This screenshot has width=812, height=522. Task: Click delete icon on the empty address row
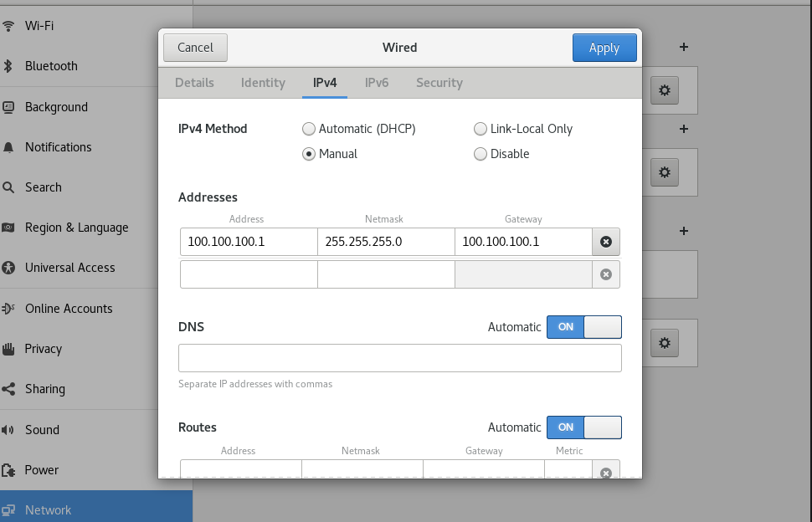pos(606,274)
